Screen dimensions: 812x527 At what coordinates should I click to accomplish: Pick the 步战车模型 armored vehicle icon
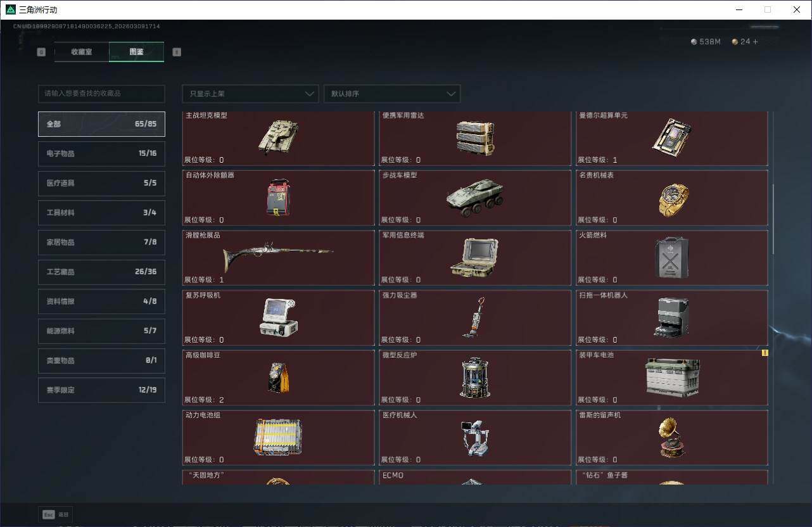475,198
